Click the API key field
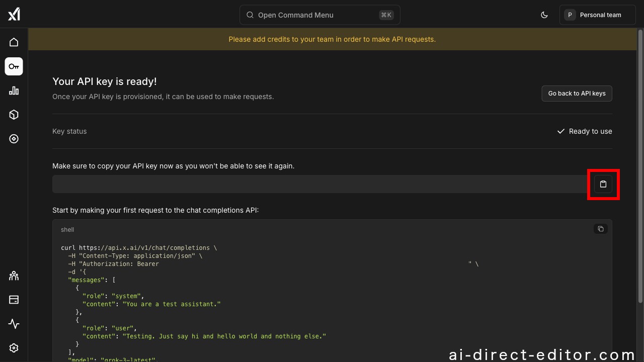 pyautogui.click(x=320, y=184)
